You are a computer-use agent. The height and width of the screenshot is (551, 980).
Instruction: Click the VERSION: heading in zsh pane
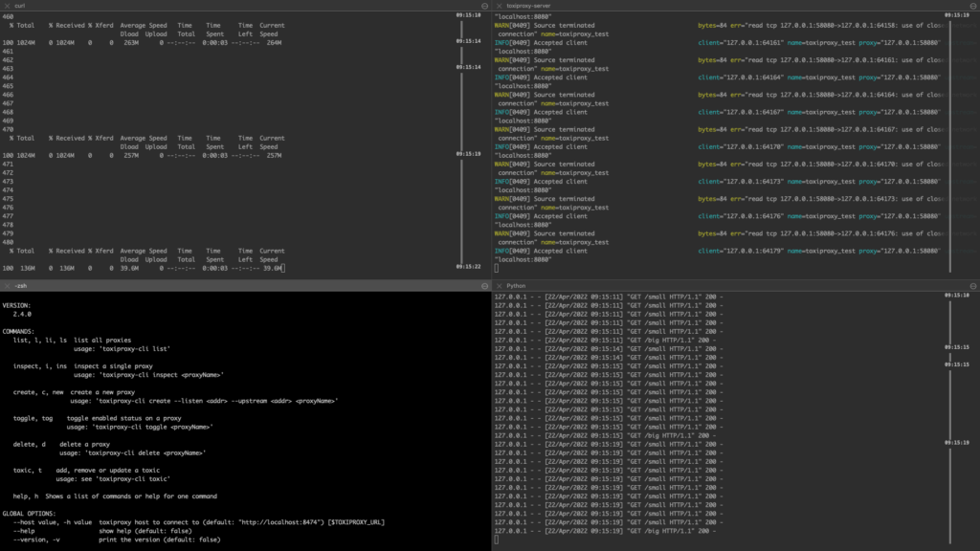coord(16,305)
